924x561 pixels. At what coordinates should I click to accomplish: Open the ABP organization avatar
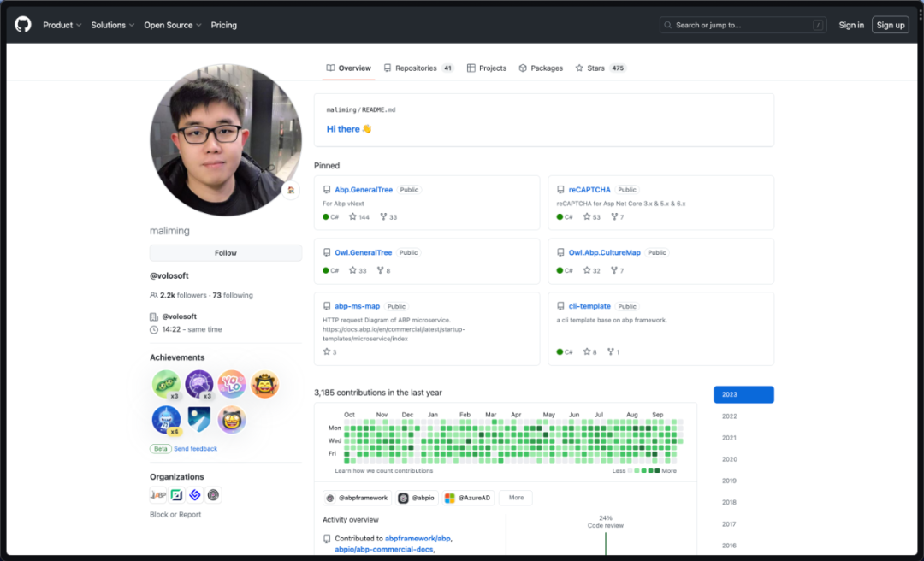click(x=158, y=495)
